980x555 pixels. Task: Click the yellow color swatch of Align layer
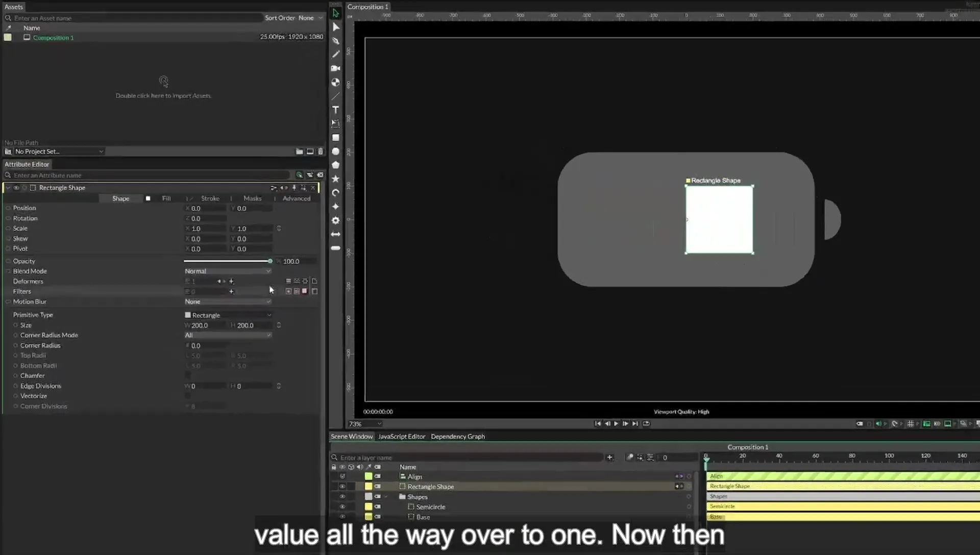click(369, 476)
